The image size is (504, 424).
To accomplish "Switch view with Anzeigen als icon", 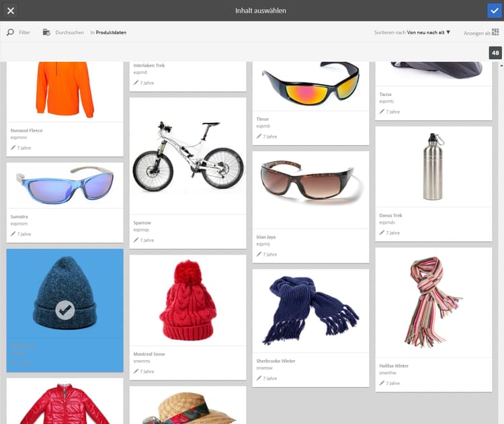I will (x=495, y=32).
